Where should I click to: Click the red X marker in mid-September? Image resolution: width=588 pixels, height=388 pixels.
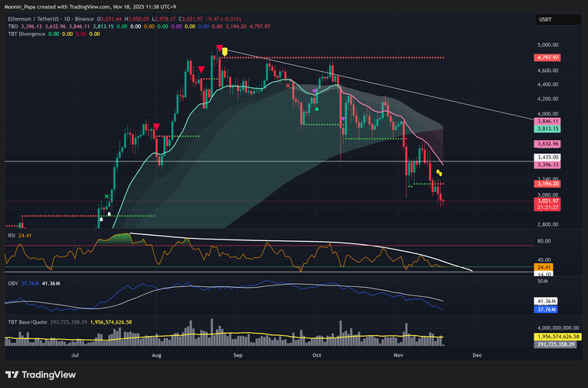[288, 86]
